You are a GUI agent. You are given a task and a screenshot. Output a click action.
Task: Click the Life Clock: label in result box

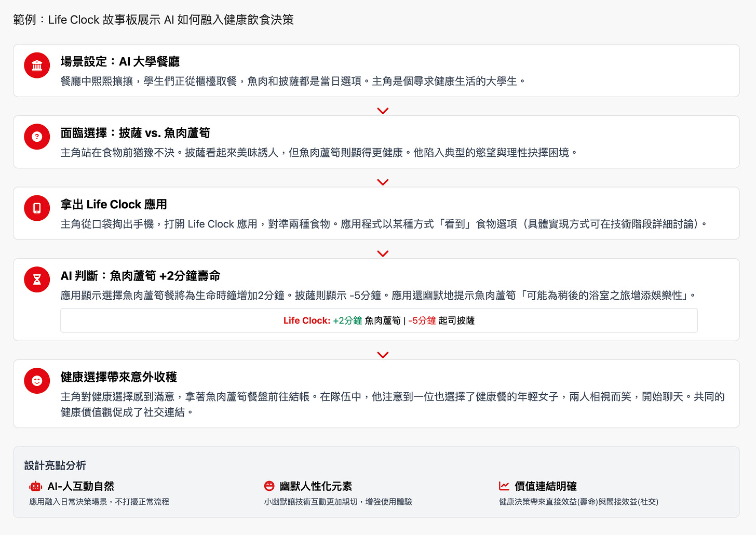coord(307,320)
